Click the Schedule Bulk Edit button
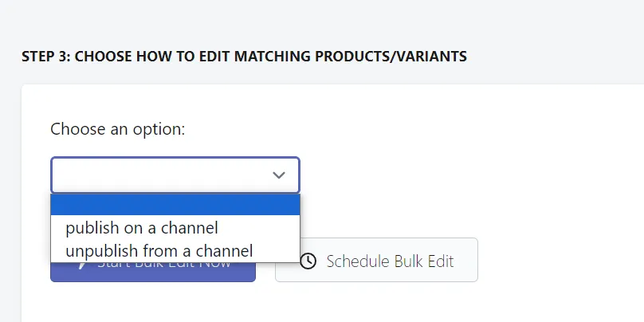 376,260
